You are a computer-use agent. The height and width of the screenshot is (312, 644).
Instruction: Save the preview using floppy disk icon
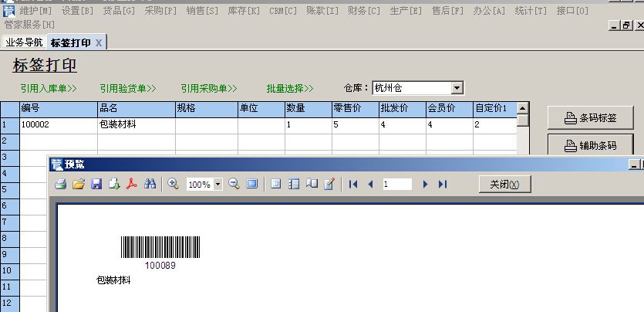point(96,184)
